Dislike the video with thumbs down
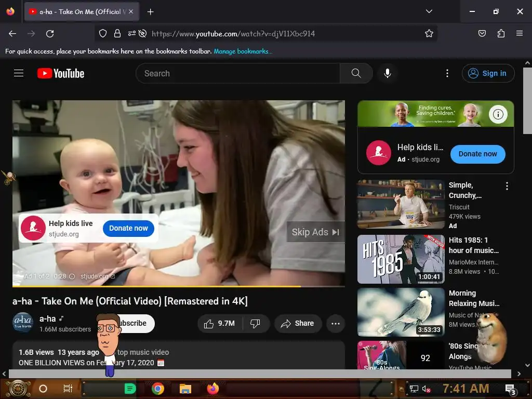The height and width of the screenshot is (399, 532). click(x=256, y=324)
